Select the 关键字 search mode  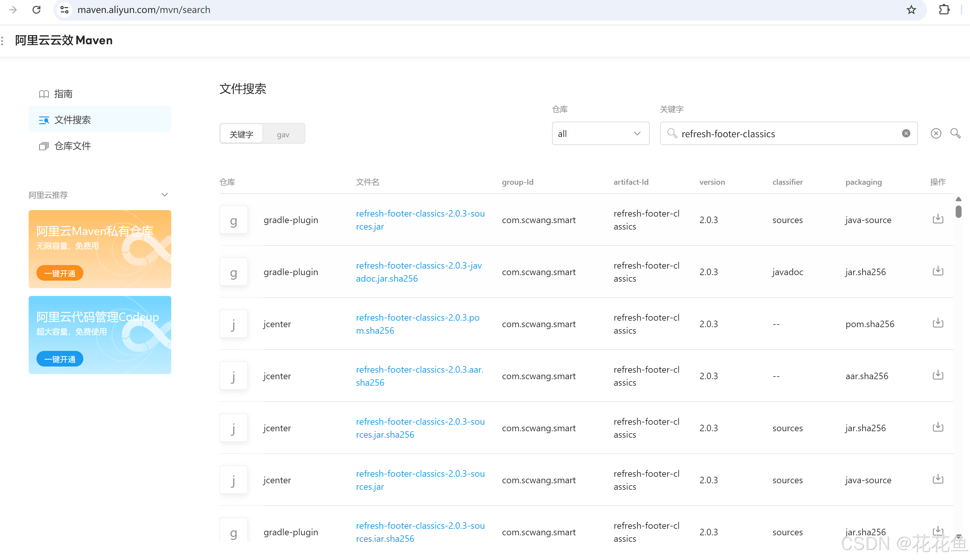pos(241,134)
